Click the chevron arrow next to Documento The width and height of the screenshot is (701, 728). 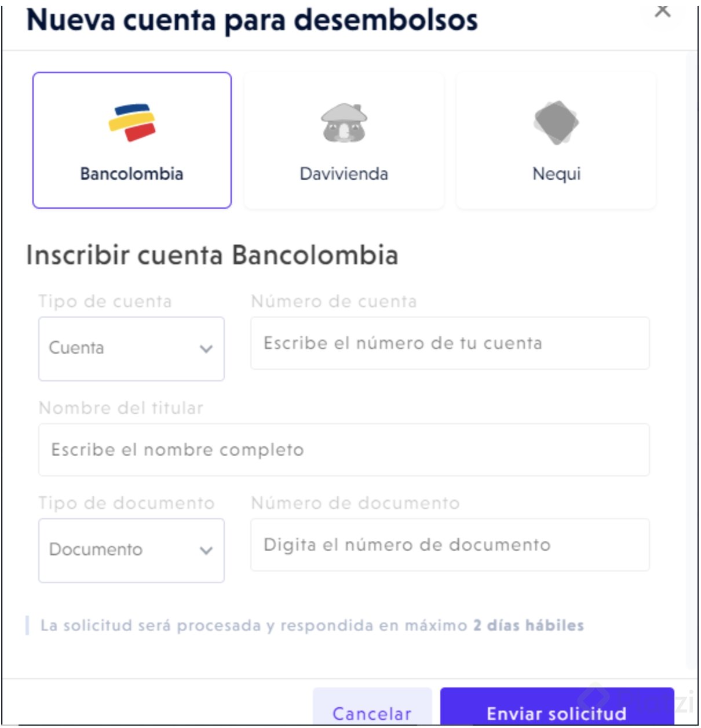206,551
